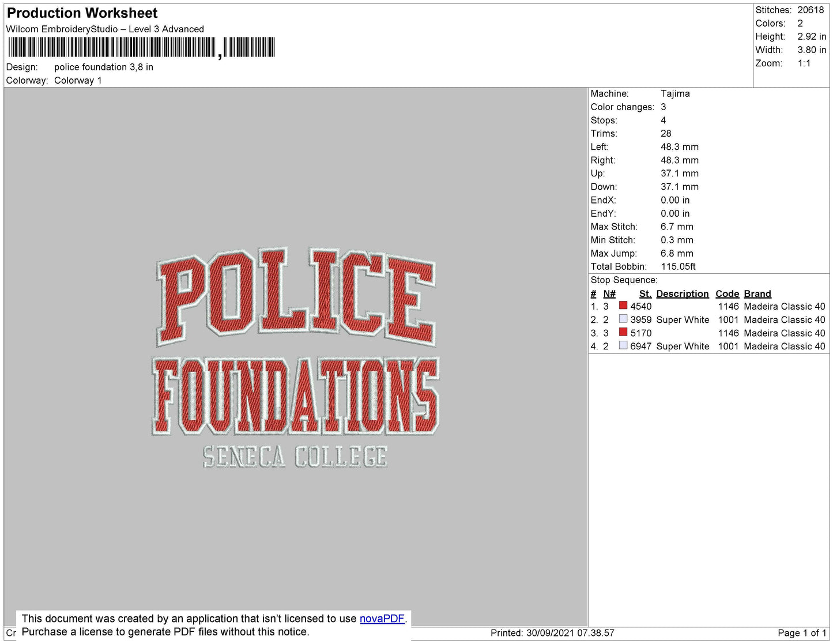Viewport: 833px width, 644px height.
Task: Click the Trims value "28"
Action: pyautogui.click(x=666, y=133)
